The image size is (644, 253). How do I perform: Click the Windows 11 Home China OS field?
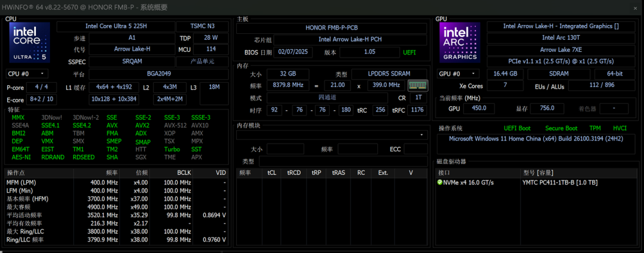point(536,139)
